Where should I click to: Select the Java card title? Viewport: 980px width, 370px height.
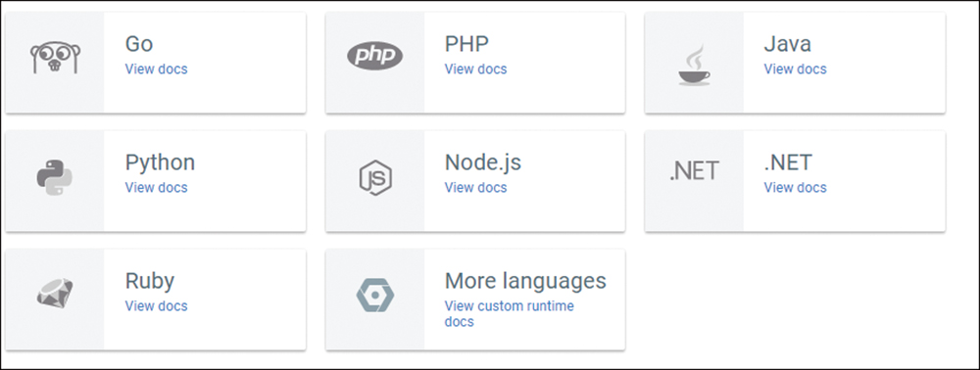click(788, 44)
